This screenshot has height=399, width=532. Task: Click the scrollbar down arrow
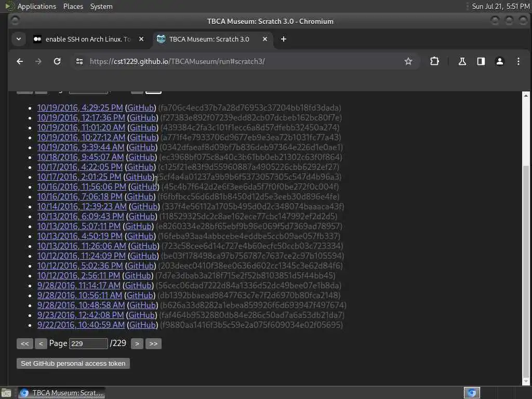526,381
